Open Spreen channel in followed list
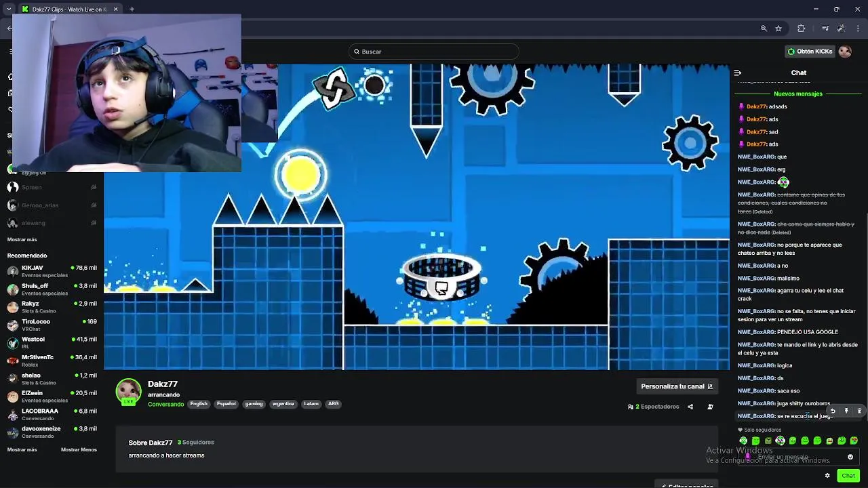 point(52,187)
